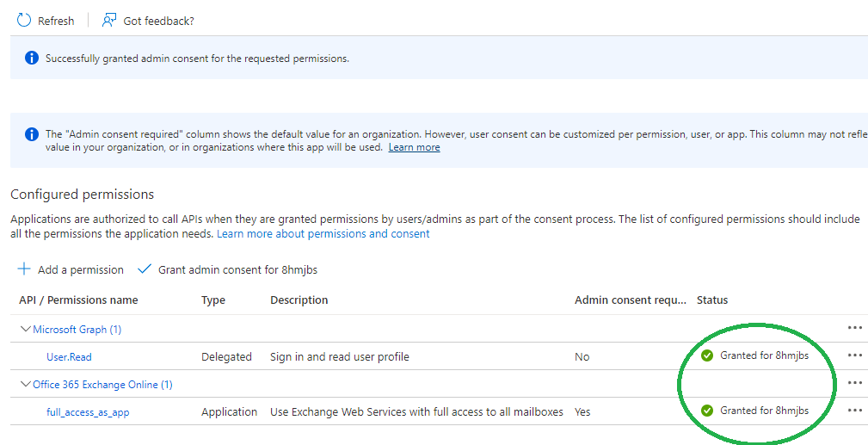The height and width of the screenshot is (445, 868).
Task: Open the ellipsis menu for User.Read row
Action: 855,355
